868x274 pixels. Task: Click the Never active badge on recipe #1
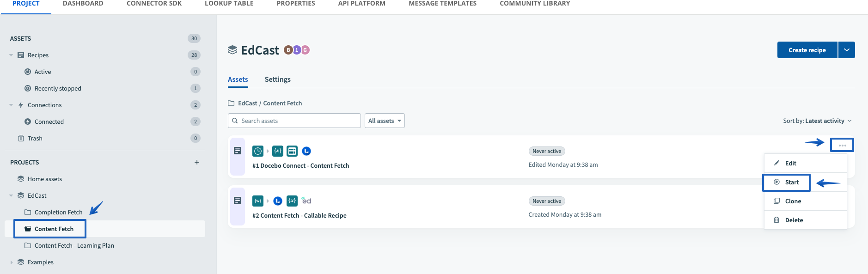click(547, 151)
